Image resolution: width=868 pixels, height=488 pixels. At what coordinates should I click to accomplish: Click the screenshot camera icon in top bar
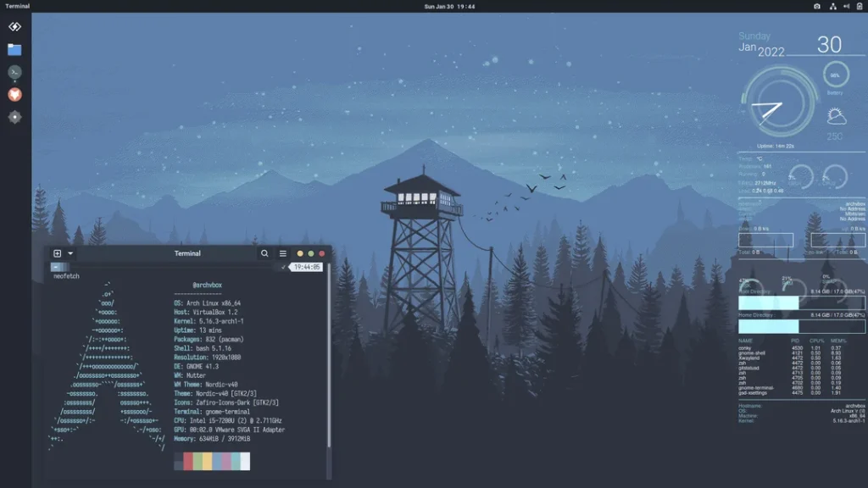click(817, 7)
